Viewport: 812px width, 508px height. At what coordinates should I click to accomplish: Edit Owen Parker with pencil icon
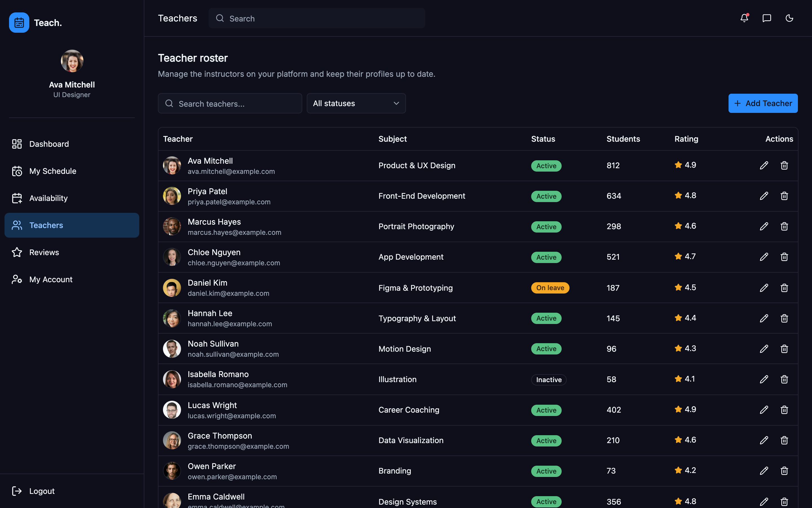[764, 471]
